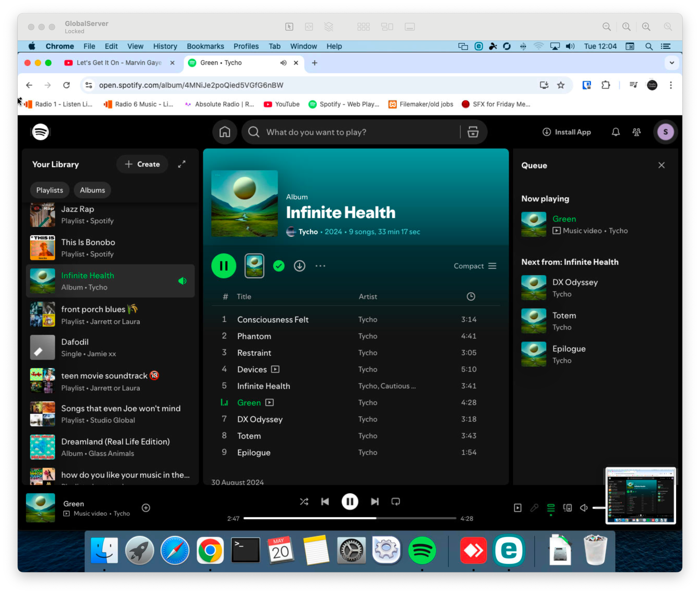This screenshot has width=700, height=594.
Task: Reload the Spotify page
Action: [x=66, y=85]
